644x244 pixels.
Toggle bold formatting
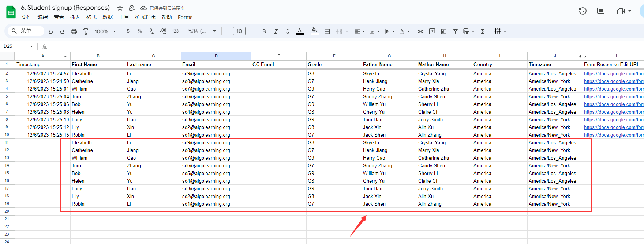264,31
